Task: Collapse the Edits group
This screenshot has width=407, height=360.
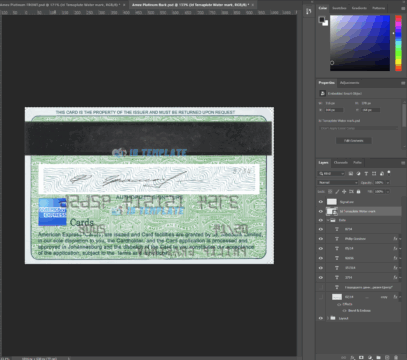Action: pos(328,220)
